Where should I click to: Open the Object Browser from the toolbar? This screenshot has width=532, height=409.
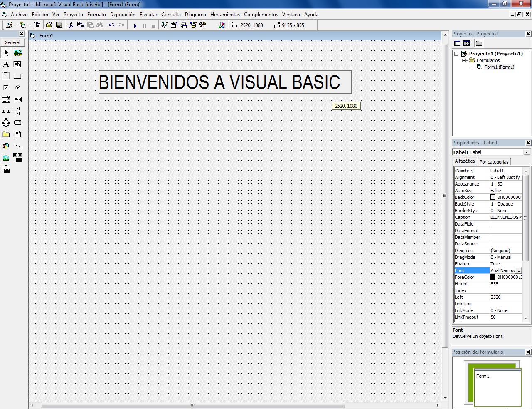[x=193, y=25]
